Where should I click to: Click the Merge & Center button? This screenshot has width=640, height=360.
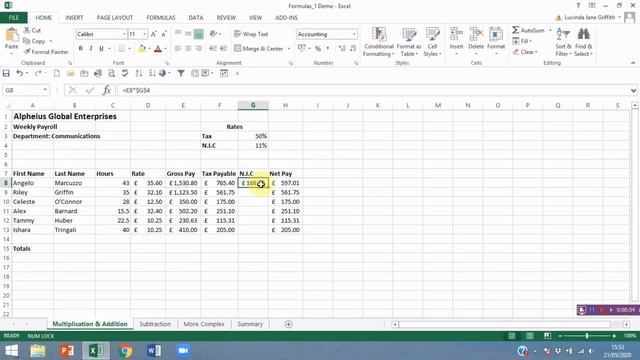(259, 49)
